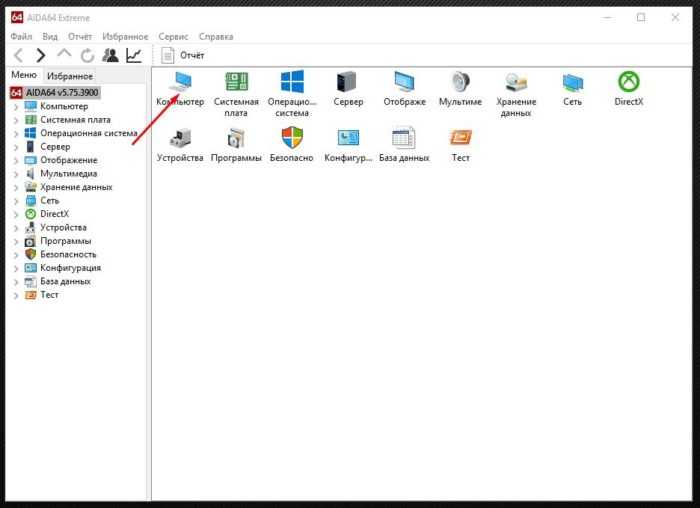Screen dimensions: 700x508
Task: Open the Сервер icon in main pane
Action: [x=346, y=81]
